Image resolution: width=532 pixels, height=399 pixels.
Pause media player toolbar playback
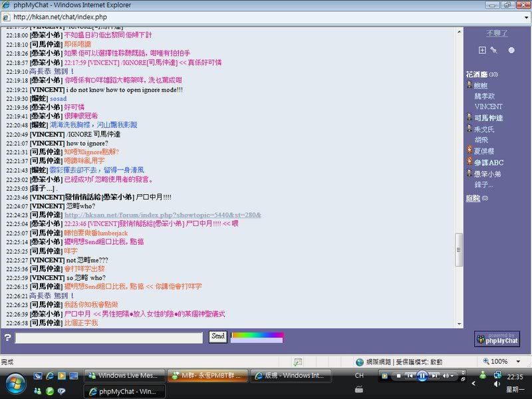422,376
